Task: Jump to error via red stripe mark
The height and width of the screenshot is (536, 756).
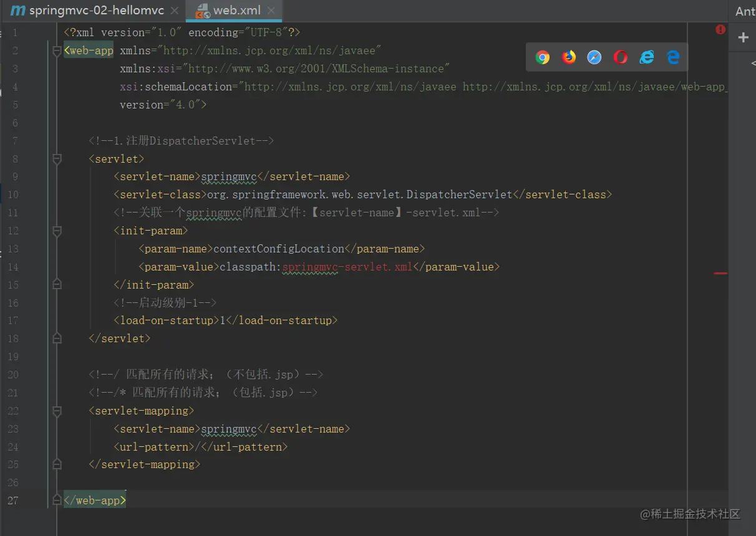Action: pyautogui.click(x=720, y=273)
